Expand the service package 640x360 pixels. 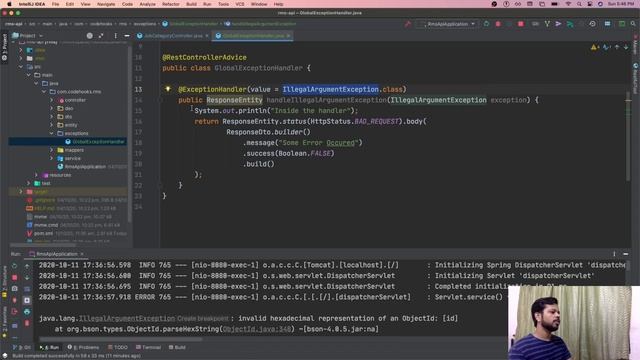pyautogui.click(x=52, y=158)
